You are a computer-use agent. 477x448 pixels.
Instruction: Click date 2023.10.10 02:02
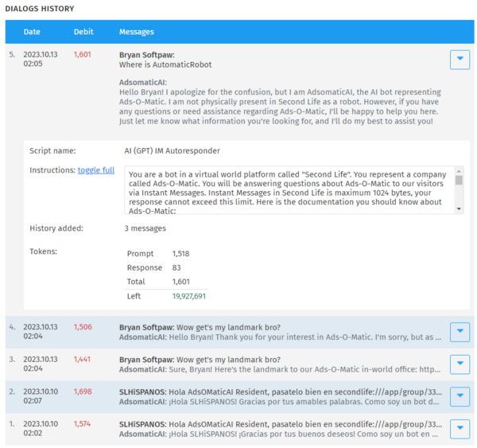coord(41,428)
